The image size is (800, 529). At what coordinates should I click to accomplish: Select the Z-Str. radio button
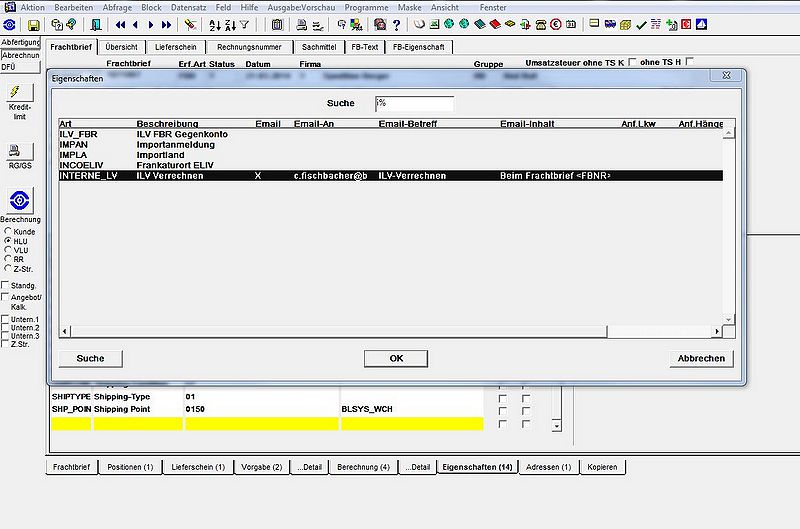click(8, 268)
